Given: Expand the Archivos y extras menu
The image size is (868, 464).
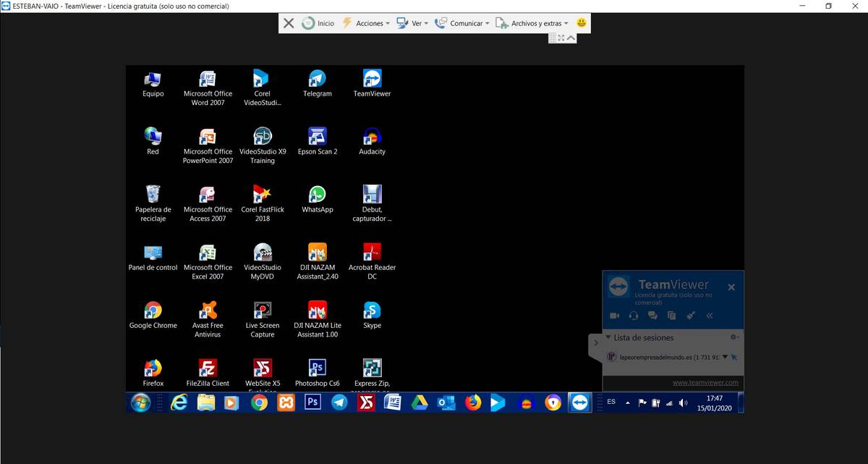Looking at the screenshot, I should click(532, 23).
